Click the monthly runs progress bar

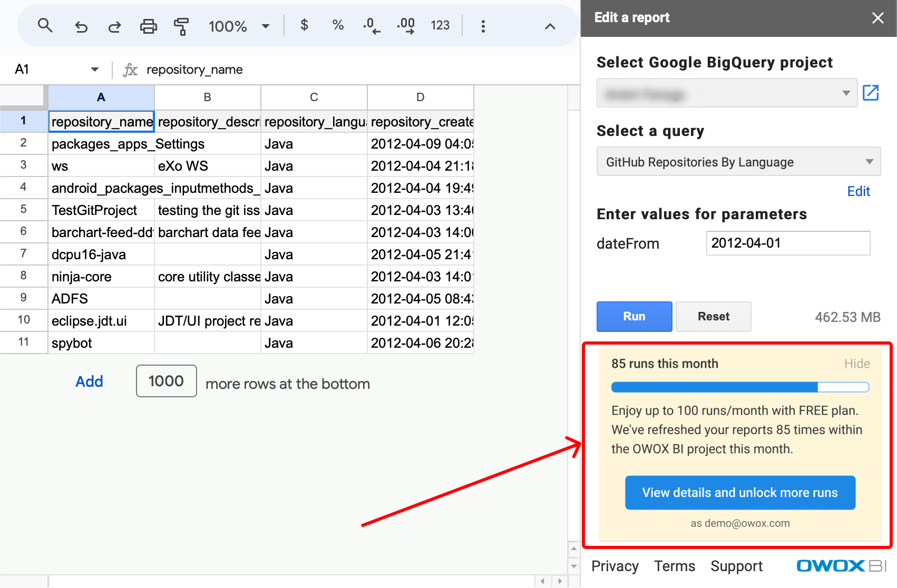pos(740,387)
